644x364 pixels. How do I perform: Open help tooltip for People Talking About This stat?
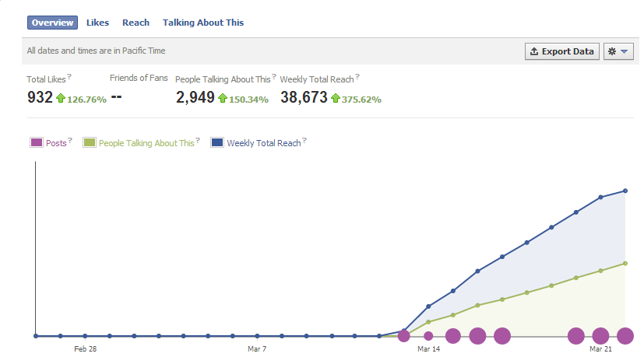[x=274, y=76]
